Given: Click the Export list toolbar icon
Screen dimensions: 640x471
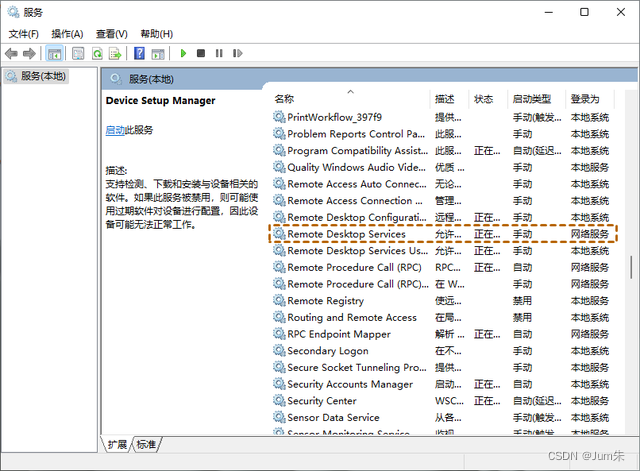Looking at the screenshot, I should point(118,53).
